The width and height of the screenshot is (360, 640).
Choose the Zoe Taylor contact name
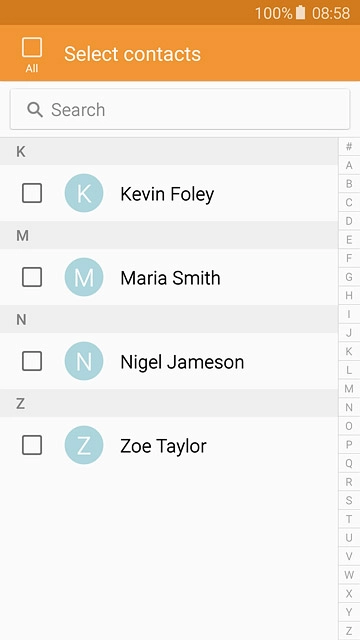click(x=163, y=446)
